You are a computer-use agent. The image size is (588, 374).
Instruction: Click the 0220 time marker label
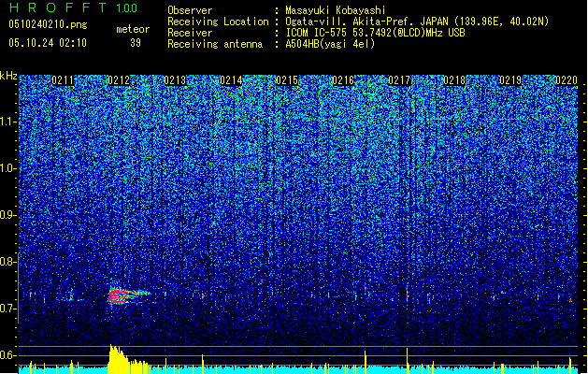coord(566,80)
